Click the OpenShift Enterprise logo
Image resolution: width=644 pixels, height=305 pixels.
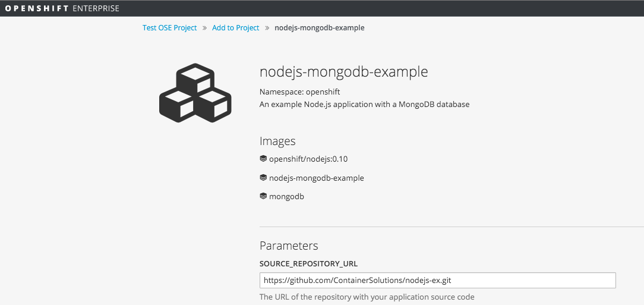[62, 8]
